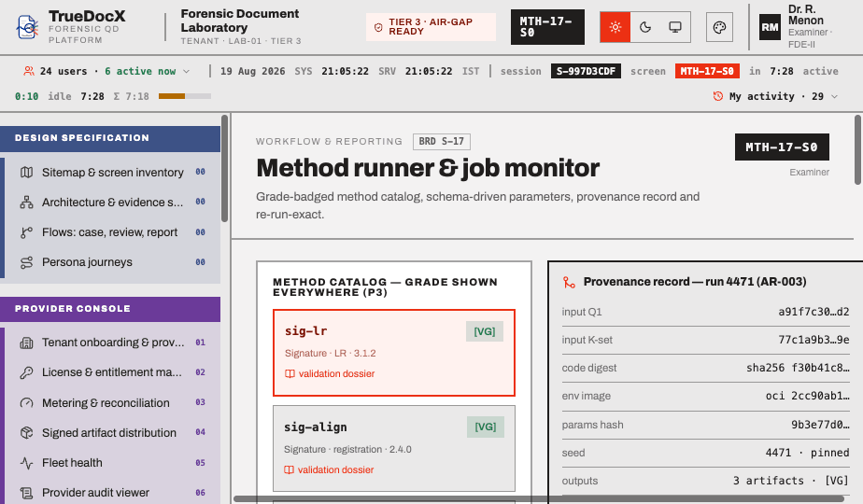
Task: Click the horizontal scrollbar at bottom
Action: [x=540, y=499]
